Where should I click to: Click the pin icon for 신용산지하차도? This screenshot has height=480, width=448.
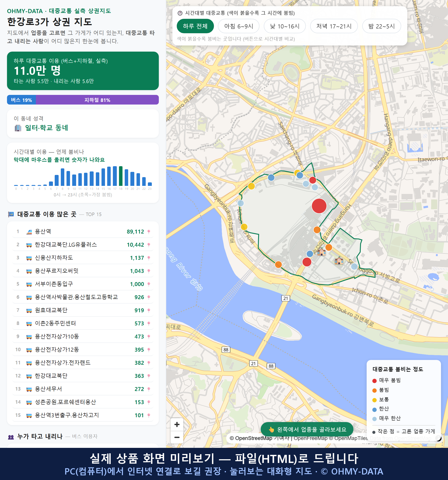tap(149, 258)
